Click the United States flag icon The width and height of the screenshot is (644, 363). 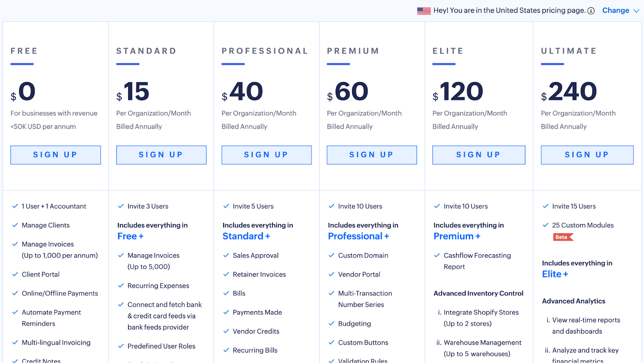pyautogui.click(x=424, y=11)
